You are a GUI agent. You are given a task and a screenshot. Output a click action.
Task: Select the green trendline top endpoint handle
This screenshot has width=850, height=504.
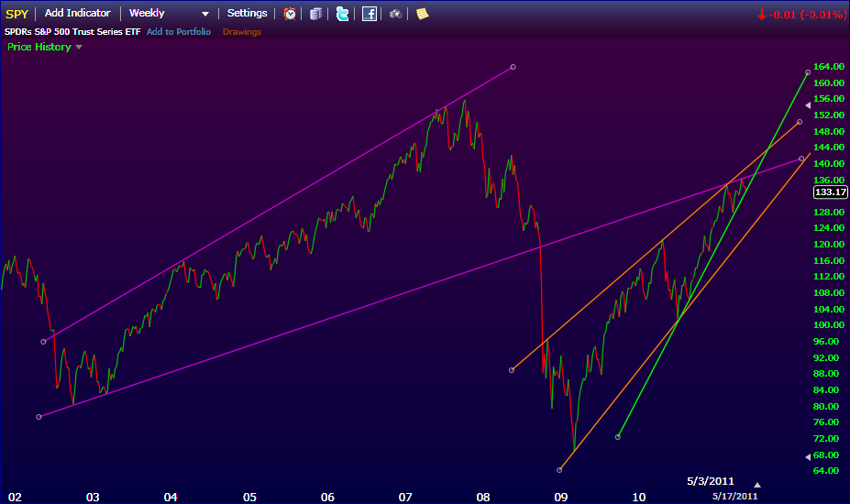[808, 71]
